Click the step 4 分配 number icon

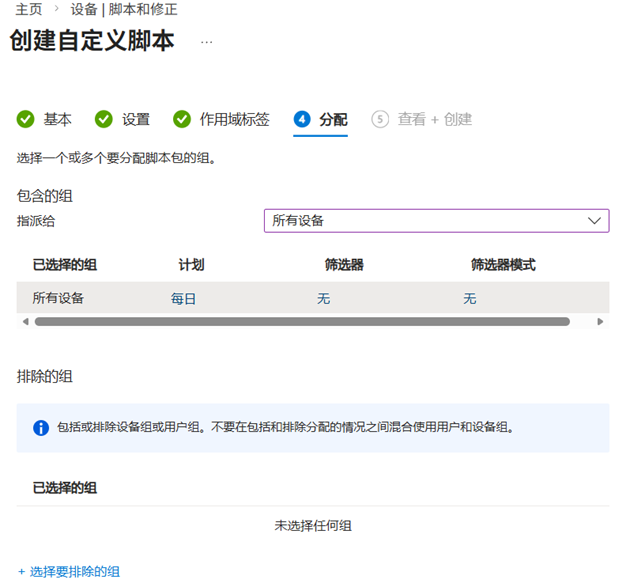pyautogui.click(x=302, y=119)
